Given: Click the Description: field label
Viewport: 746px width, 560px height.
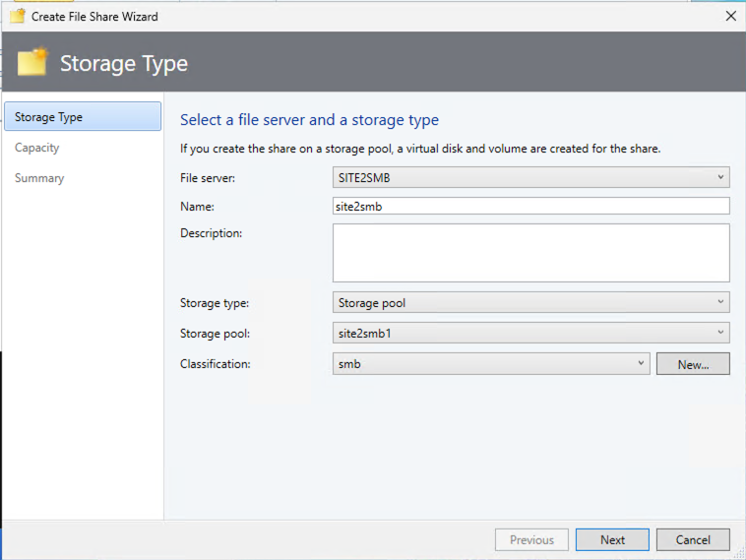Looking at the screenshot, I should tap(211, 233).
